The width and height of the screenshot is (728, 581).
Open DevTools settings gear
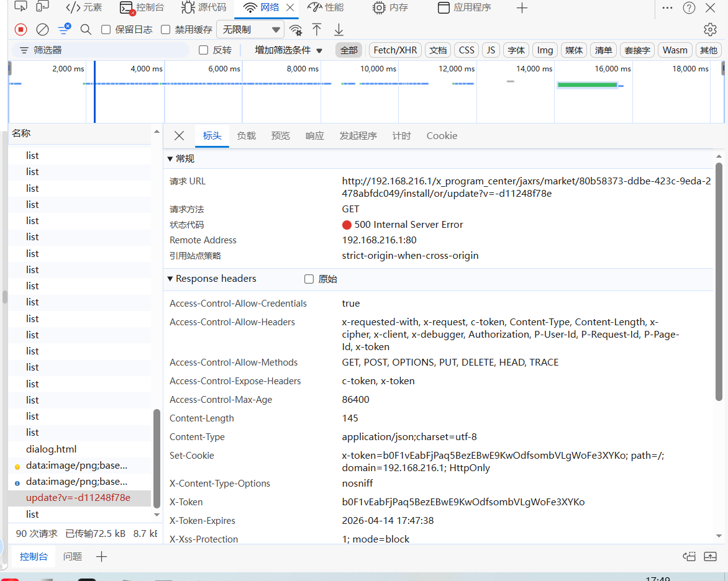click(710, 29)
